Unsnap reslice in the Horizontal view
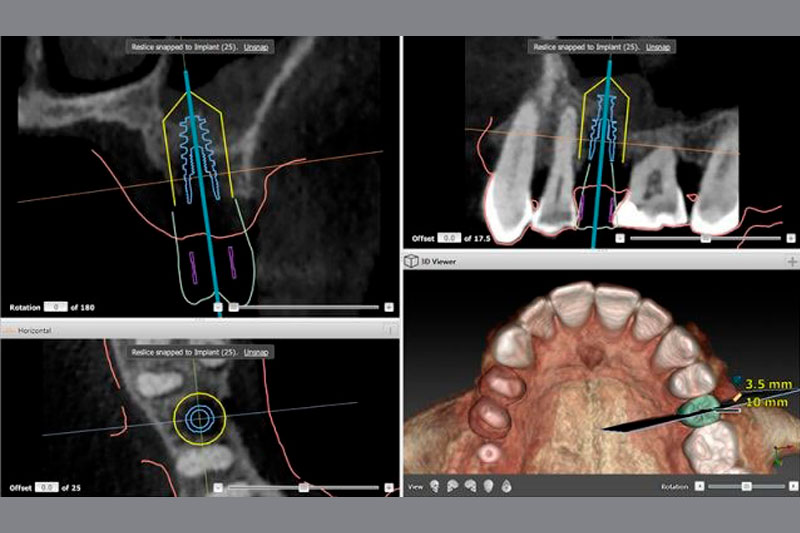 point(259,351)
